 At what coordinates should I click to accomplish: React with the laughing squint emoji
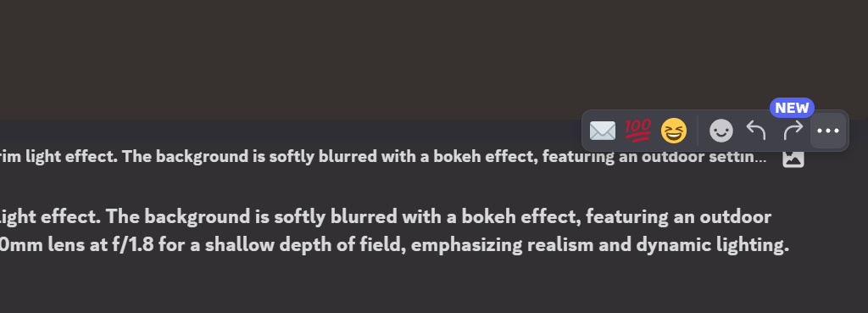(674, 131)
